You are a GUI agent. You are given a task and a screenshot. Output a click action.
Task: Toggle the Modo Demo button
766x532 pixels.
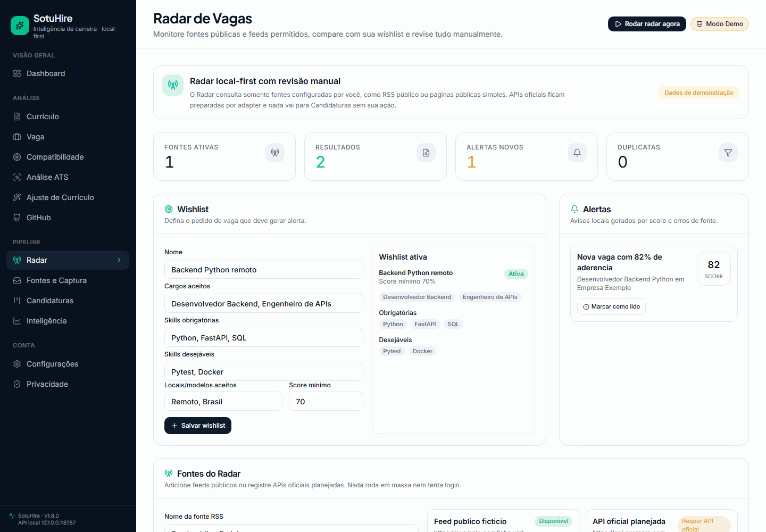coord(720,24)
